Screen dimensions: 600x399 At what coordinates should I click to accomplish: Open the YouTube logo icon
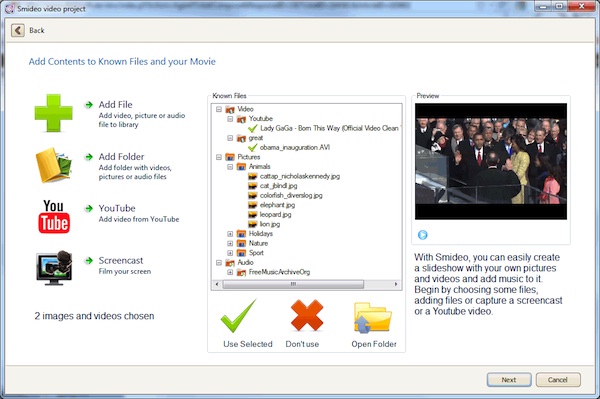[x=54, y=217]
